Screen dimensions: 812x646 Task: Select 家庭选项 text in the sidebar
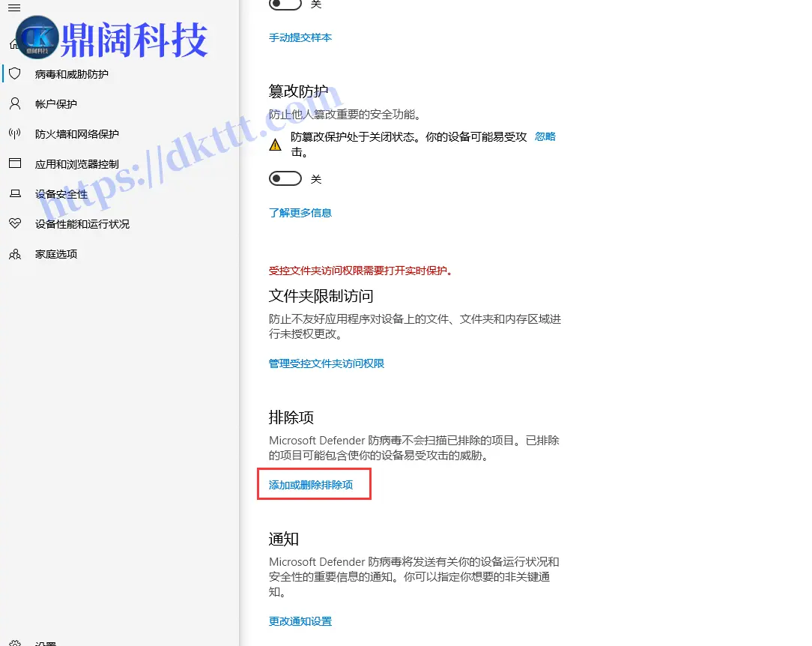click(56, 254)
